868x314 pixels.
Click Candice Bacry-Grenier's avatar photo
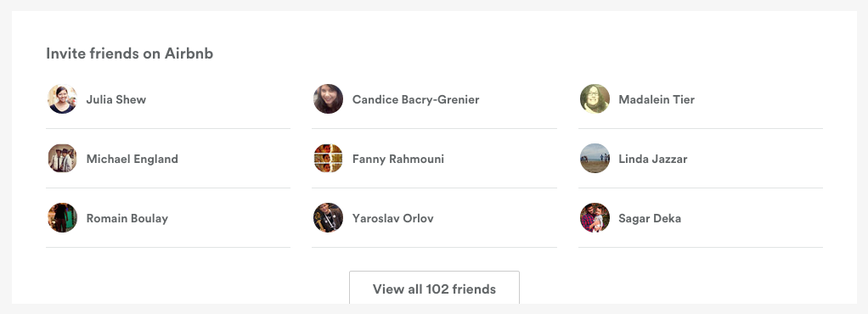click(329, 99)
